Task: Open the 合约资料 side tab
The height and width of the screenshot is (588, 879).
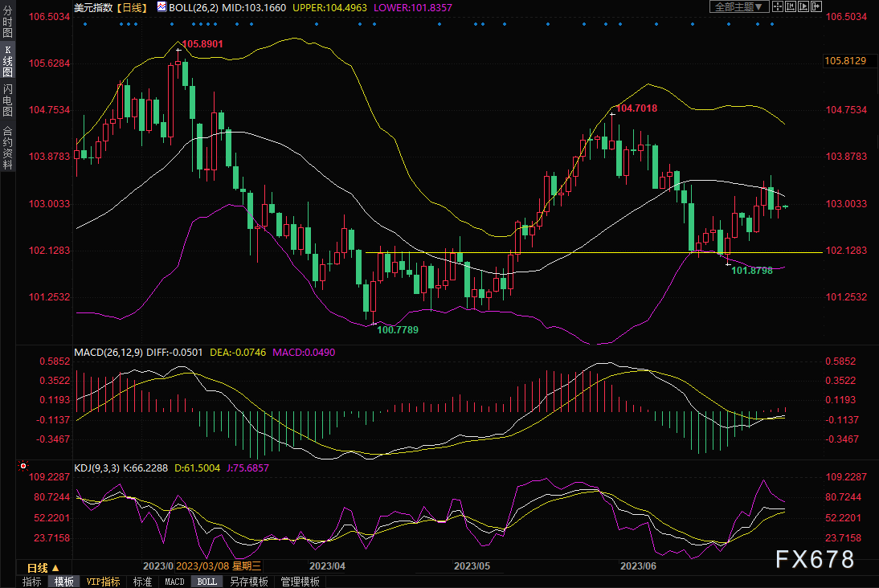Action: coord(7,147)
